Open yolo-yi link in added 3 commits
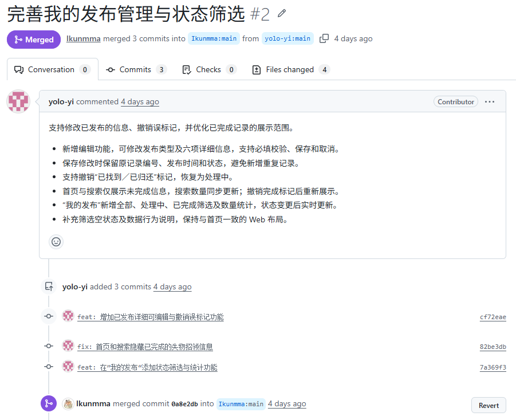 [75, 286]
